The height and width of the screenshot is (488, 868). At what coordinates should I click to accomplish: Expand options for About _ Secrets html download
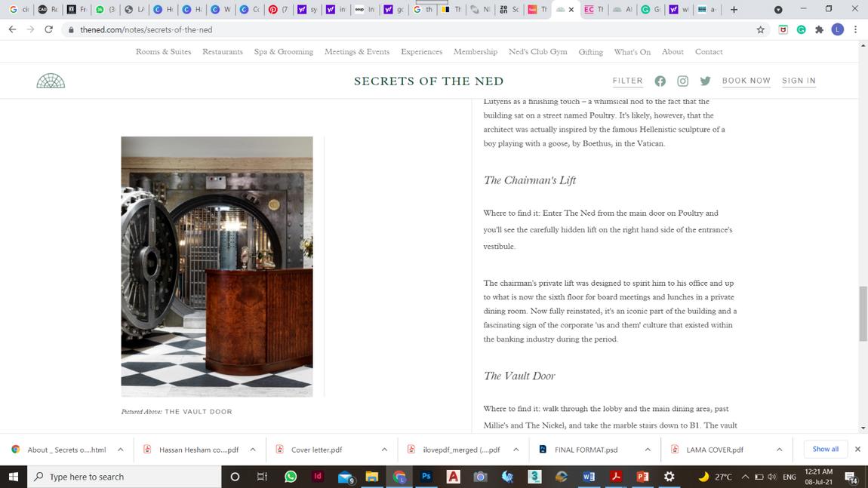click(x=120, y=450)
